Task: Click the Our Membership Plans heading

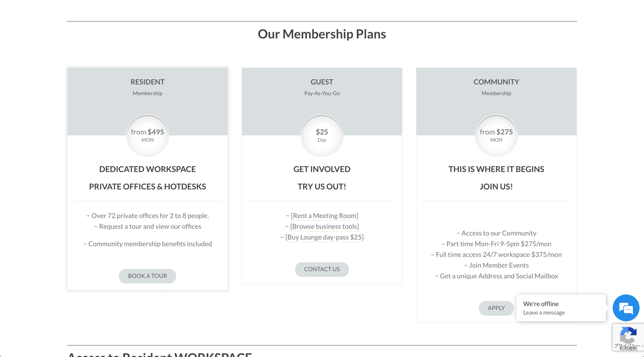Action: pos(322,34)
